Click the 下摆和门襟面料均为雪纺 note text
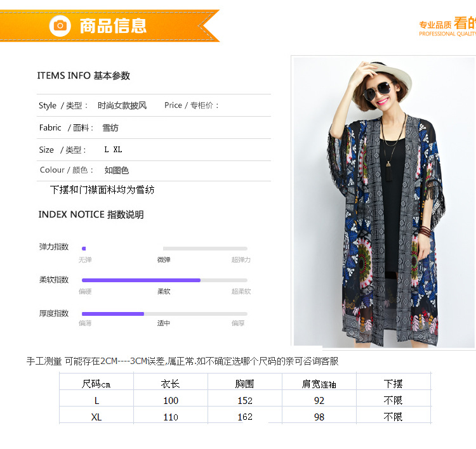Image resolution: width=476 pixels, height=449 pixels. click(102, 190)
